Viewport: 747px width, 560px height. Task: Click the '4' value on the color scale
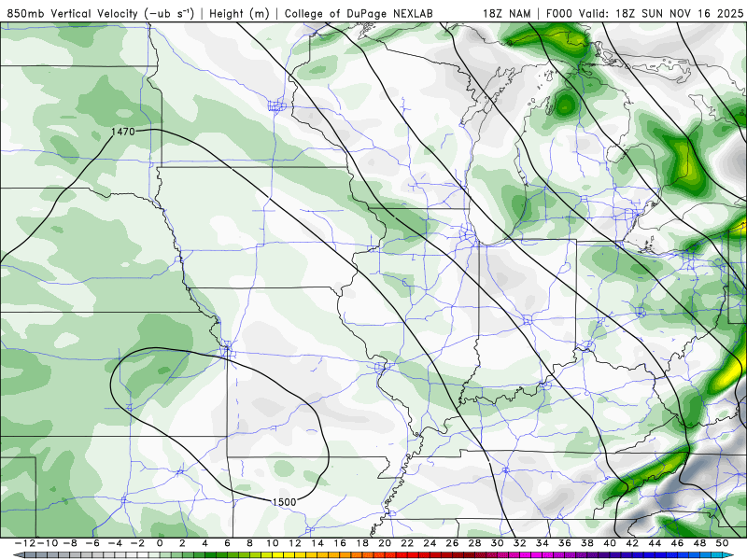(204, 543)
